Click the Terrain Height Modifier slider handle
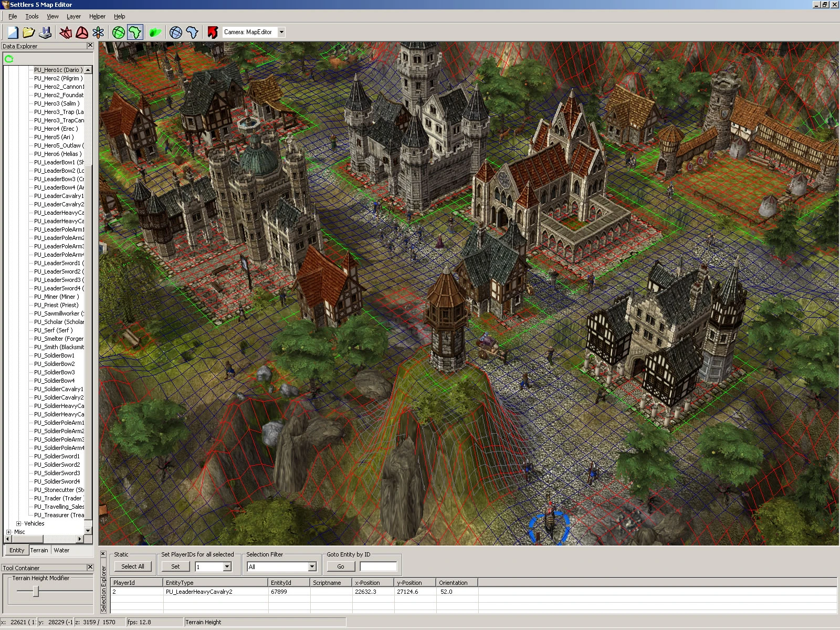The height and width of the screenshot is (630, 840). pos(36,592)
